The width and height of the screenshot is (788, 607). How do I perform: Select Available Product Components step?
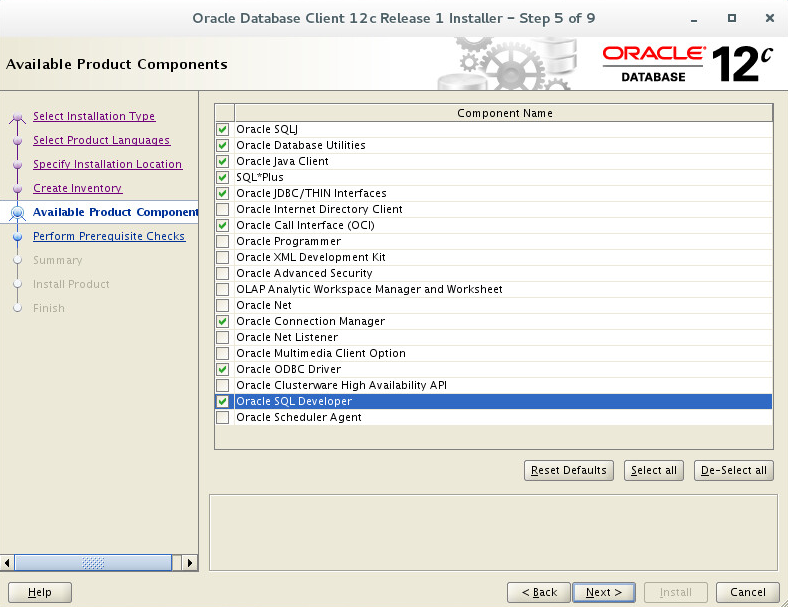(x=116, y=212)
